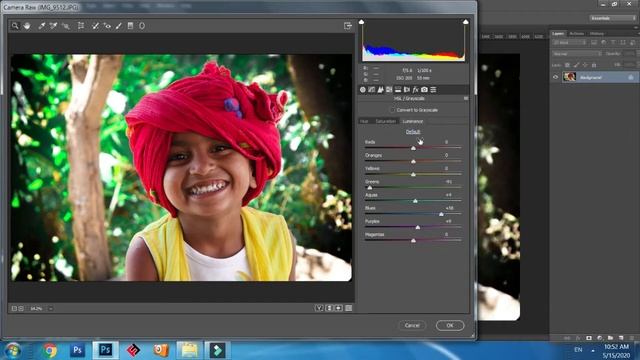Select the Zoom tool in Camera Raw toolbar

tap(15, 26)
